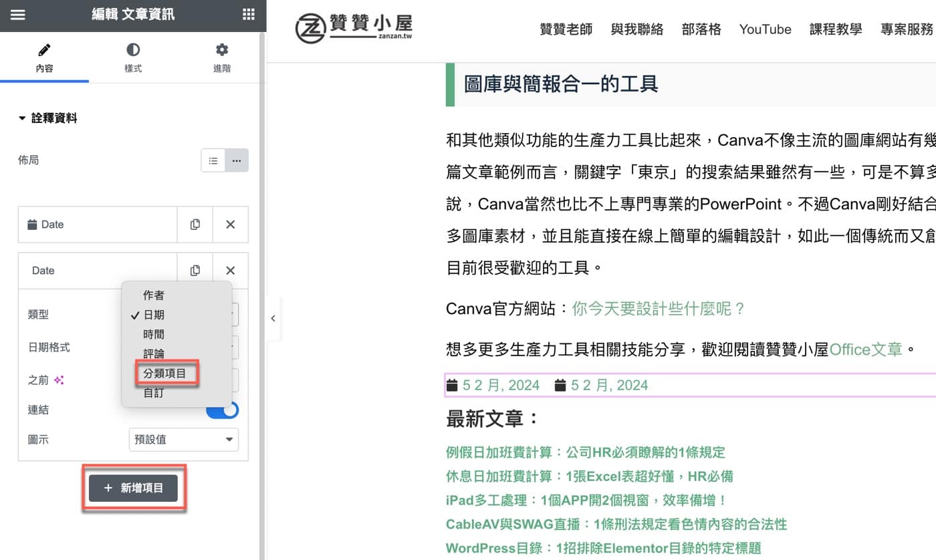Click the 佈局 label
The width and height of the screenshot is (936, 560).
[x=28, y=160]
